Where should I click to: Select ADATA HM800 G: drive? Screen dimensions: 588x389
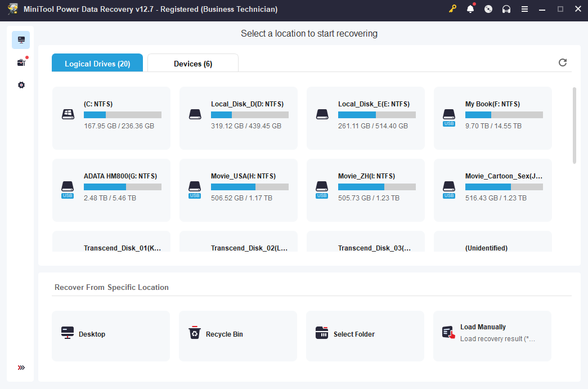click(111, 190)
